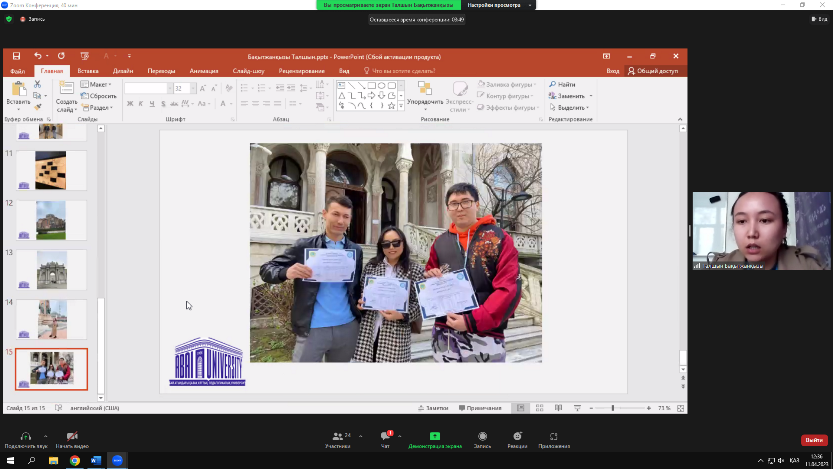Viewport: 833px width, 469px height.
Task: Click the Zoom Join Audio headphone icon
Action: (x=24, y=436)
